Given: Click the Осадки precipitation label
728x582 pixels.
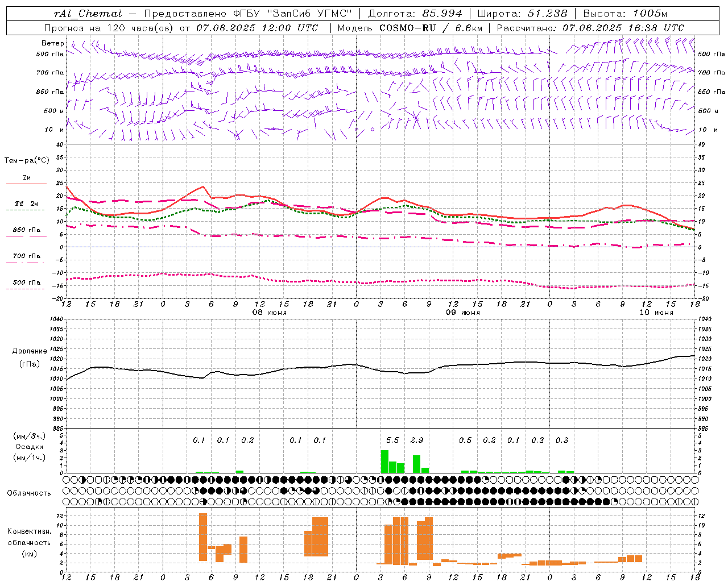Looking at the screenshot, I should point(30,447).
